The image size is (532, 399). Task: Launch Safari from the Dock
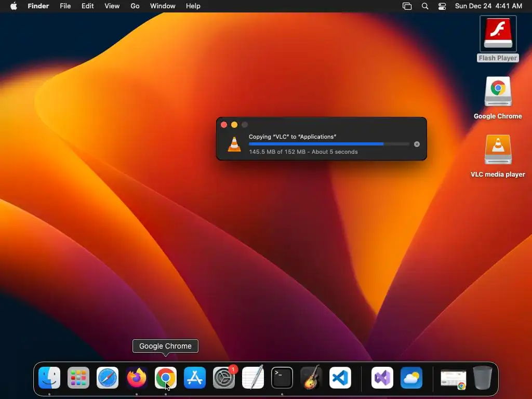click(x=108, y=378)
